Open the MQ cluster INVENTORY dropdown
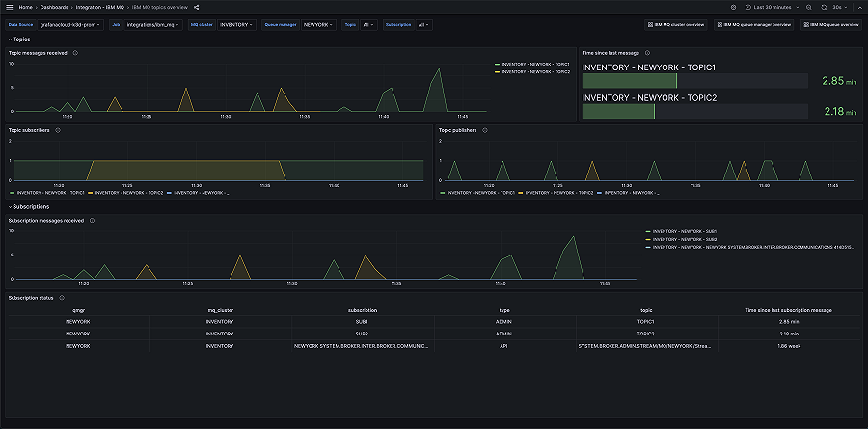The image size is (868, 429). click(x=236, y=25)
